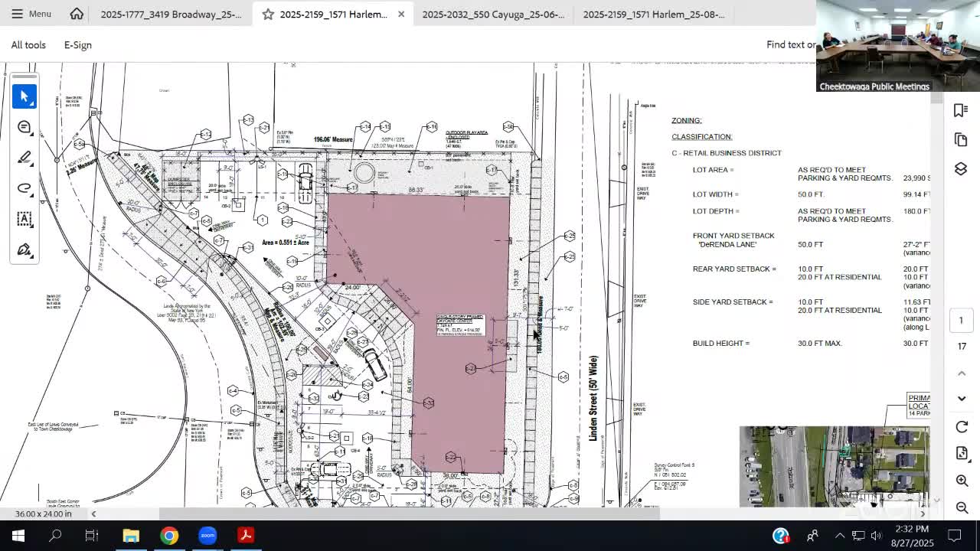The image size is (980, 551).
Task: Show the layers panel
Action: pyautogui.click(x=961, y=169)
